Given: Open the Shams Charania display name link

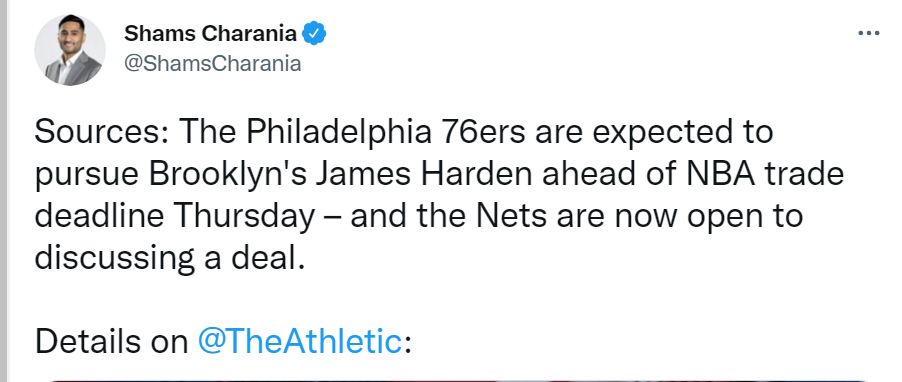Looking at the screenshot, I should pyautogui.click(x=211, y=34).
